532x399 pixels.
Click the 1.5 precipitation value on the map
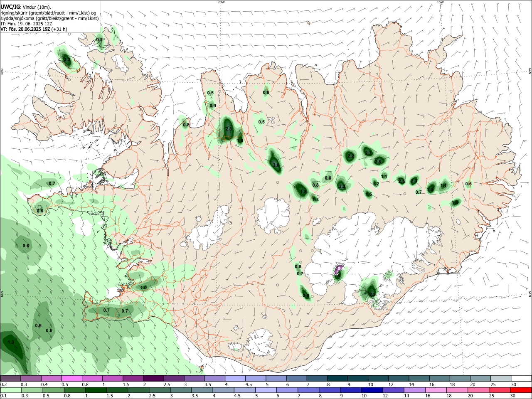click(x=369, y=194)
